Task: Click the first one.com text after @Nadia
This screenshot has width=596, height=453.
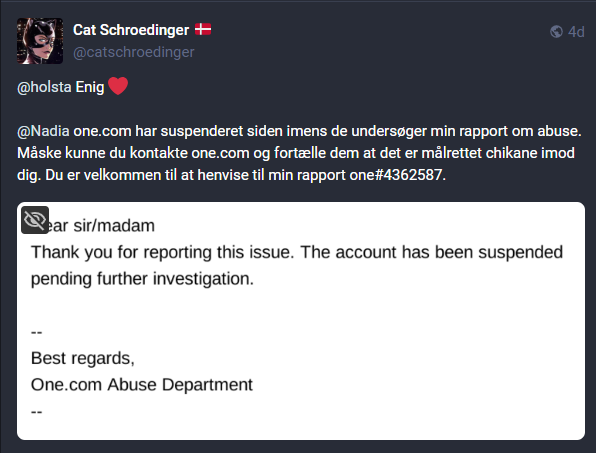Action: (102, 131)
